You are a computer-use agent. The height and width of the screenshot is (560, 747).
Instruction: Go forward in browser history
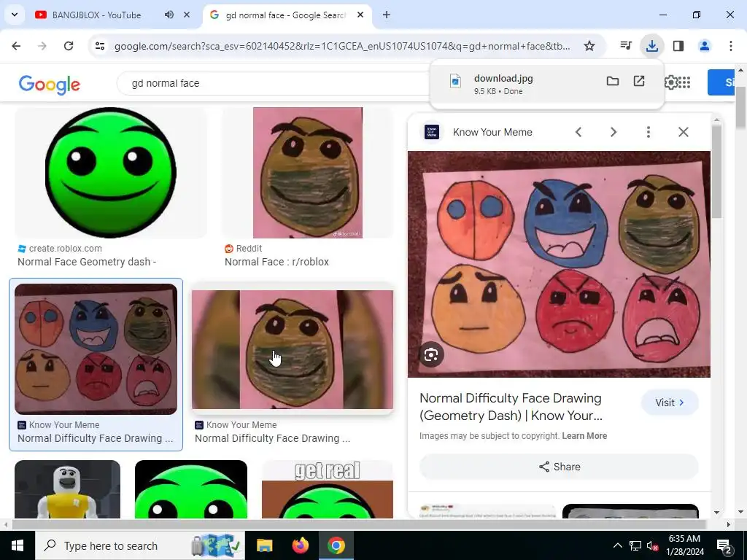42,46
